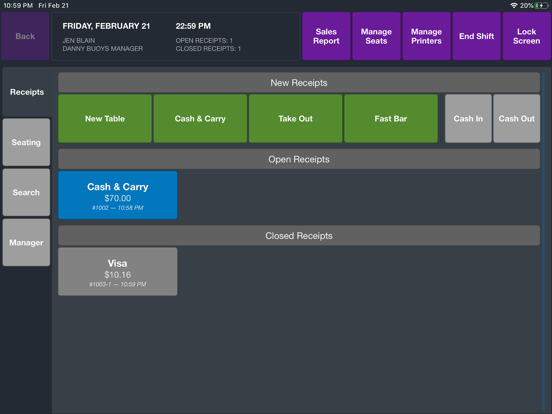Open the Search tab
The width and height of the screenshot is (552, 414).
click(26, 192)
